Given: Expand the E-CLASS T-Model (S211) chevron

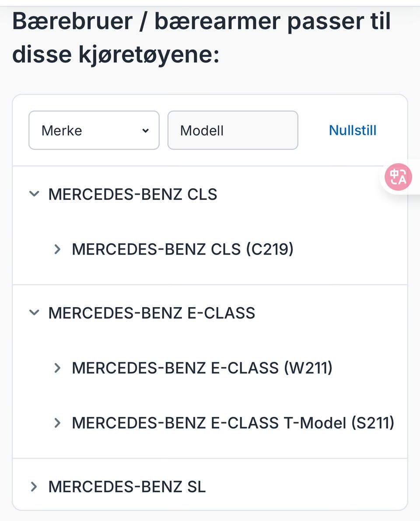Looking at the screenshot, I should click(x=57, y=423).
